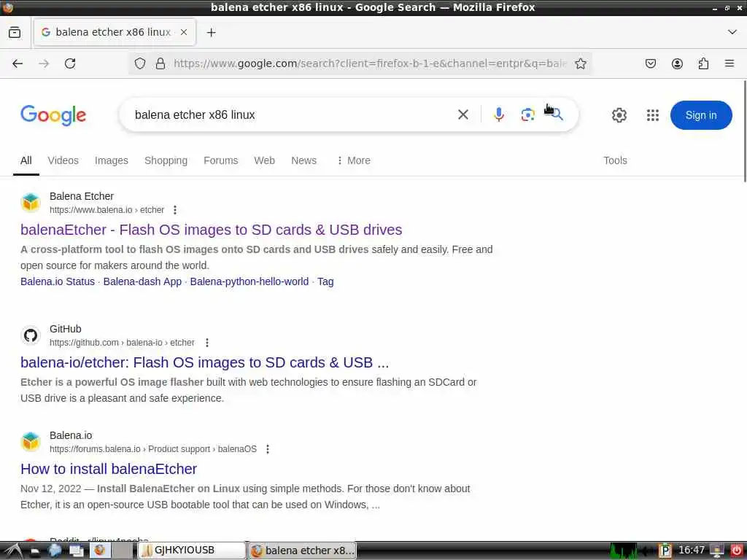
Task: Select the All results tab
Action: (26, 160)
